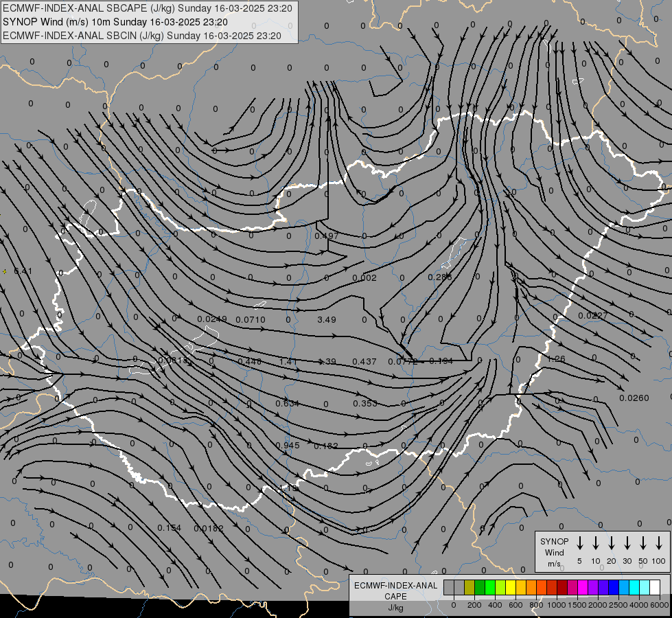Click the 0.154 value on the map
Screen dimensions: 672x618
click(x=170, y=528)
